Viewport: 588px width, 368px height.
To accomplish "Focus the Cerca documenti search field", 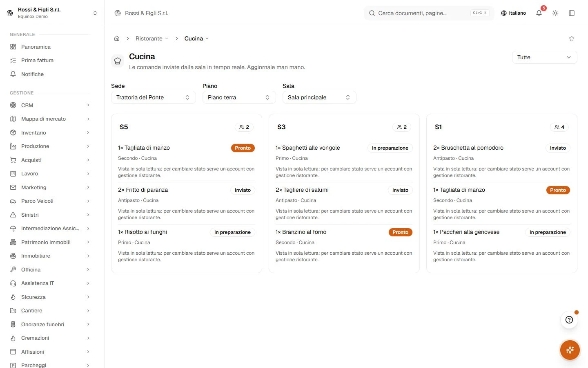I will [x=429, y=13].
